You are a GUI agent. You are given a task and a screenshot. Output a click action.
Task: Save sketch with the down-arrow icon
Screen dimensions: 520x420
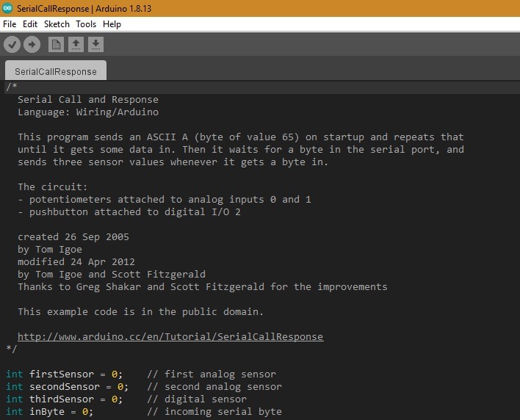[95, 44]
